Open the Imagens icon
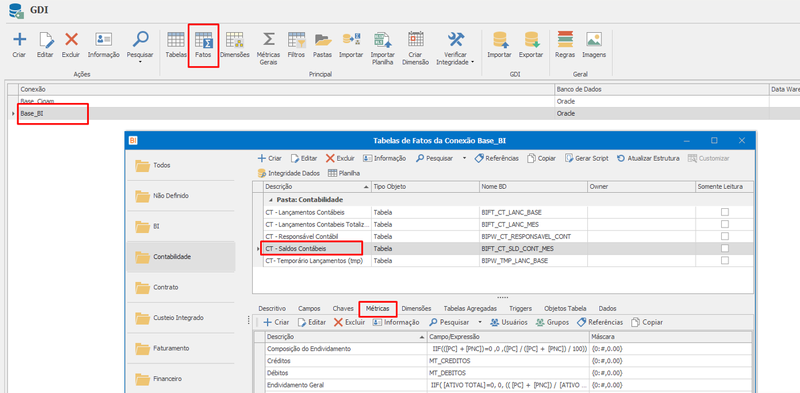This screenshot has width=800, height=393. (x=594, y=44)
